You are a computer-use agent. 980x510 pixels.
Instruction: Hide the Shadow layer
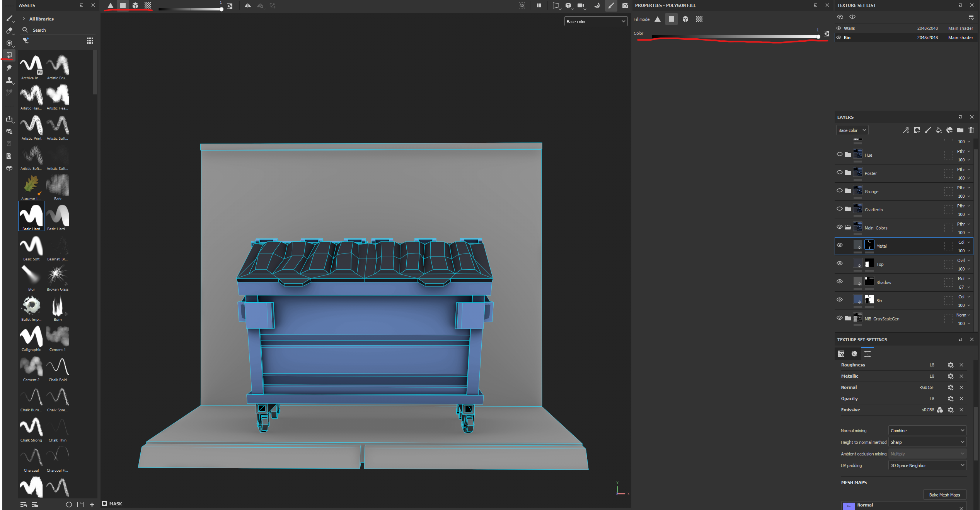[x=840, y=281]
